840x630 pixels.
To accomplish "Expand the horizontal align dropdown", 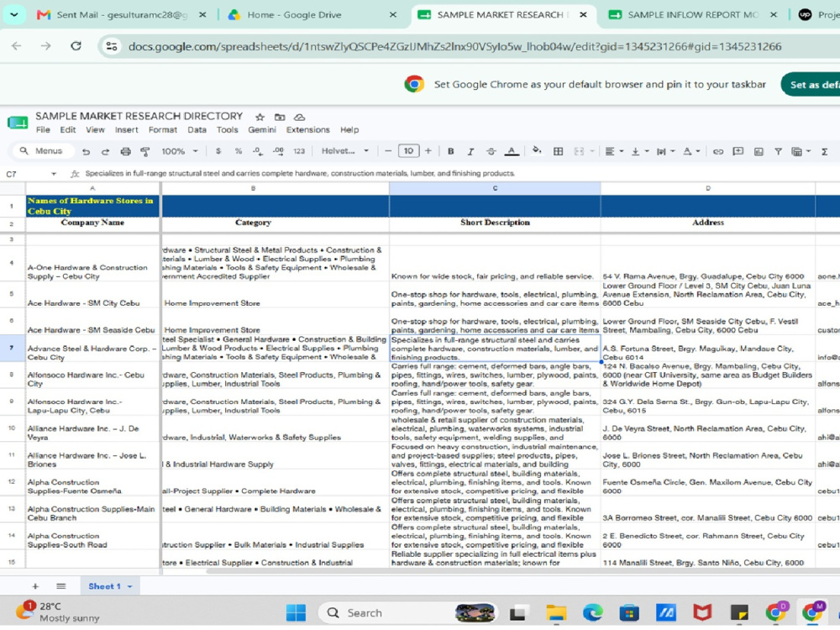I will point(622,151).
